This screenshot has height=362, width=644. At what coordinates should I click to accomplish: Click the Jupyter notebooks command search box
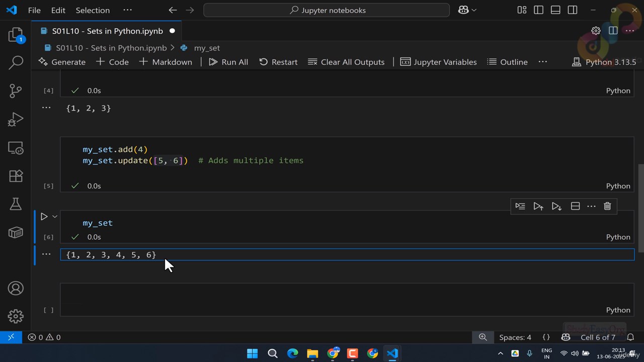coord(327,10)
